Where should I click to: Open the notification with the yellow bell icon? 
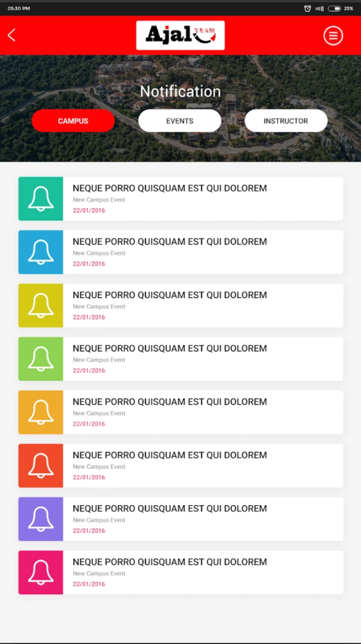pos(180,305)
